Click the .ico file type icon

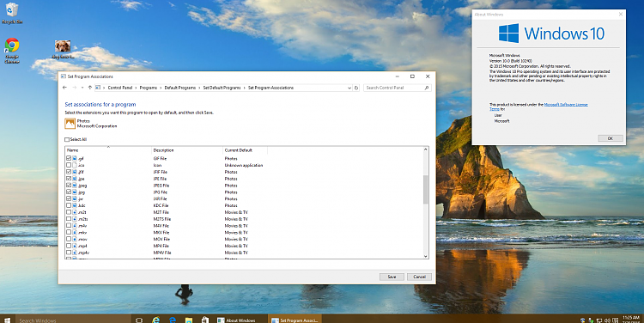(x=75, y=165)
